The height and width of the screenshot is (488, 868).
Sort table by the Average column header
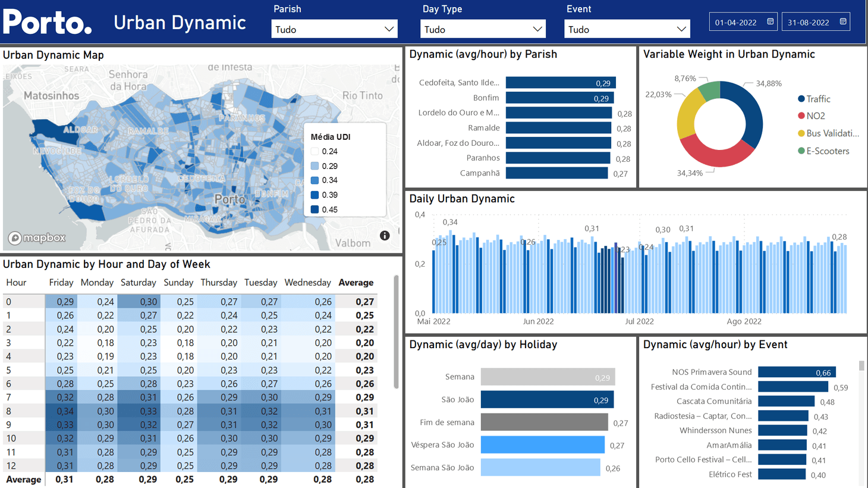356,283
